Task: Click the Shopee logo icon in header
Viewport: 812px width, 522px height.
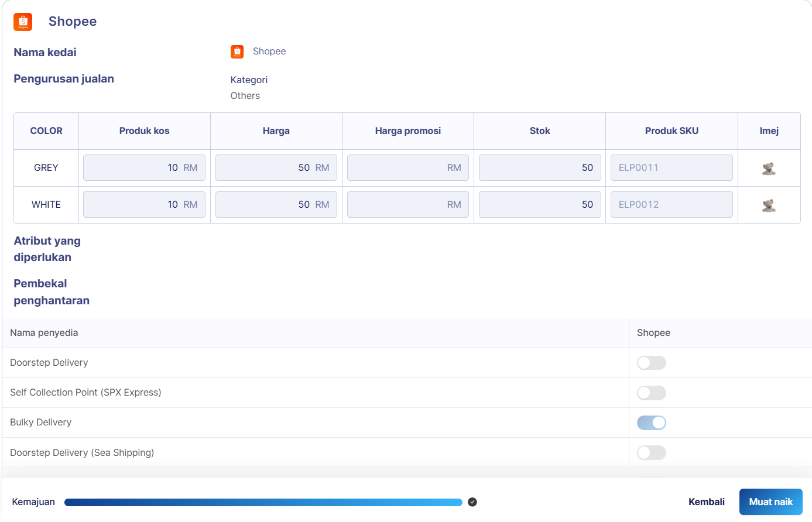Action: point(23,22)
